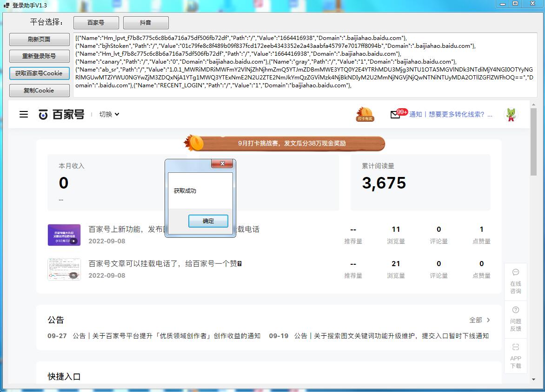Viewport: 545px width, 392px height.
Task: Open the mail icon with 99+ badge
Action: pyautogui.click(x=399, y=113)
